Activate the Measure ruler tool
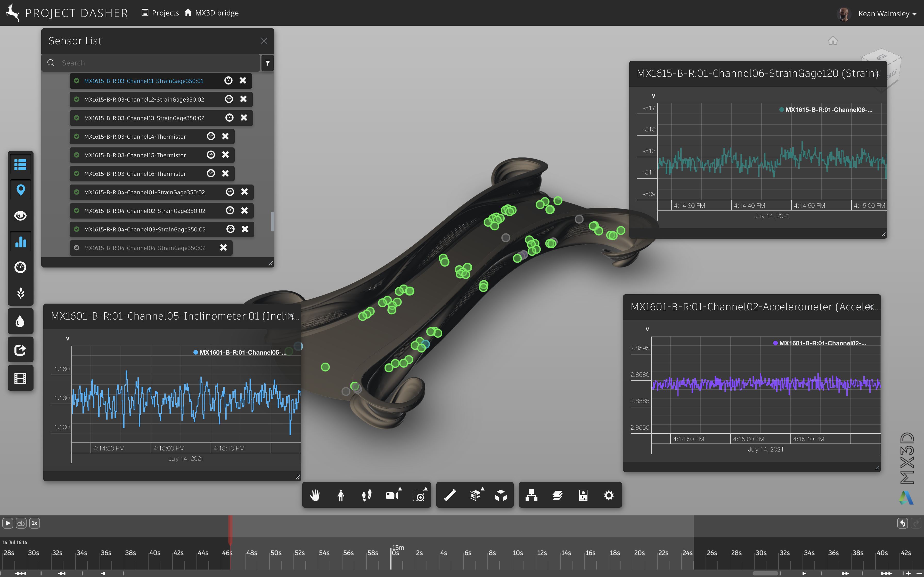 [450, 495]
